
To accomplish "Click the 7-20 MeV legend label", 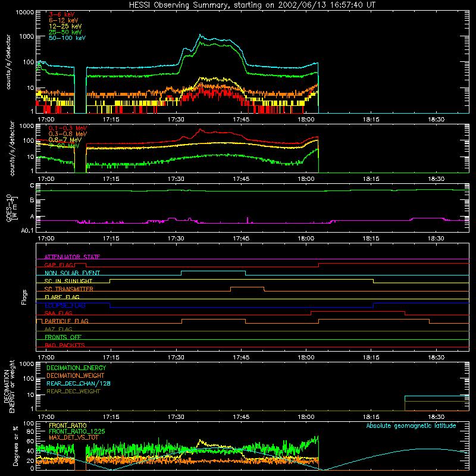I will (64, 146).
